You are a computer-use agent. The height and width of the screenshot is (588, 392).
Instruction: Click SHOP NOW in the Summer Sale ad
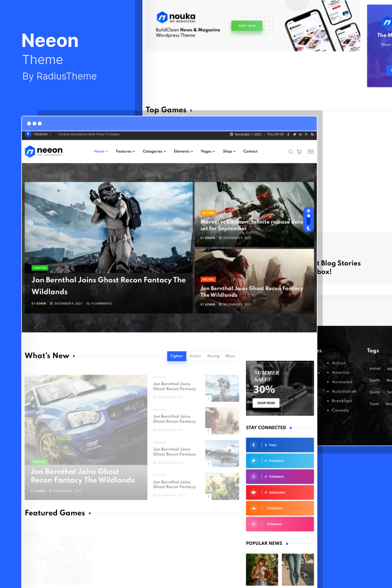(266, 403)
